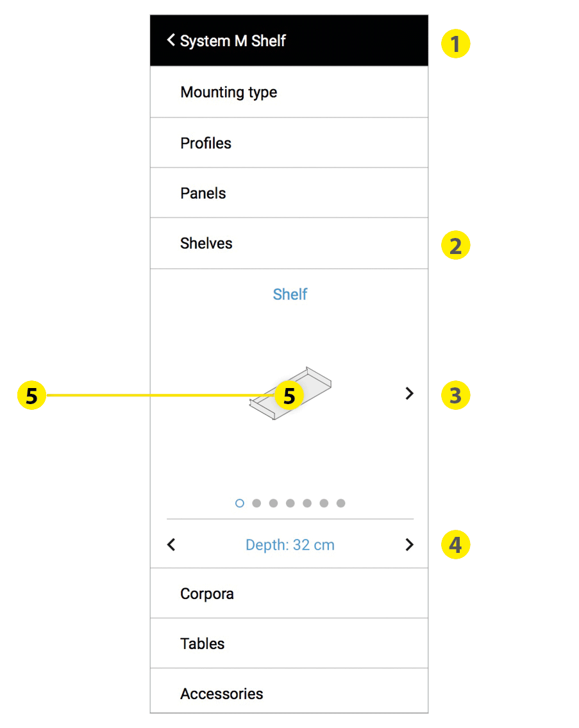Jump to the third carousel page dot
The height and width of the screenshot is (728, 579).
point(273,504)
